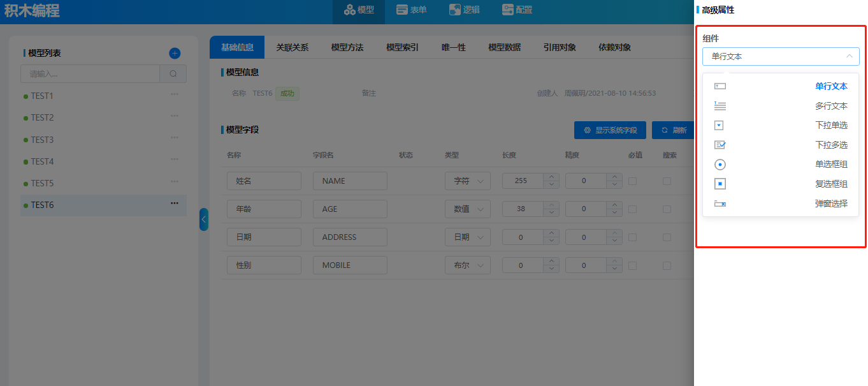Choose 弹窗选择 text option
The height and width of the screenshot is (386, 868).
[831, 204]
